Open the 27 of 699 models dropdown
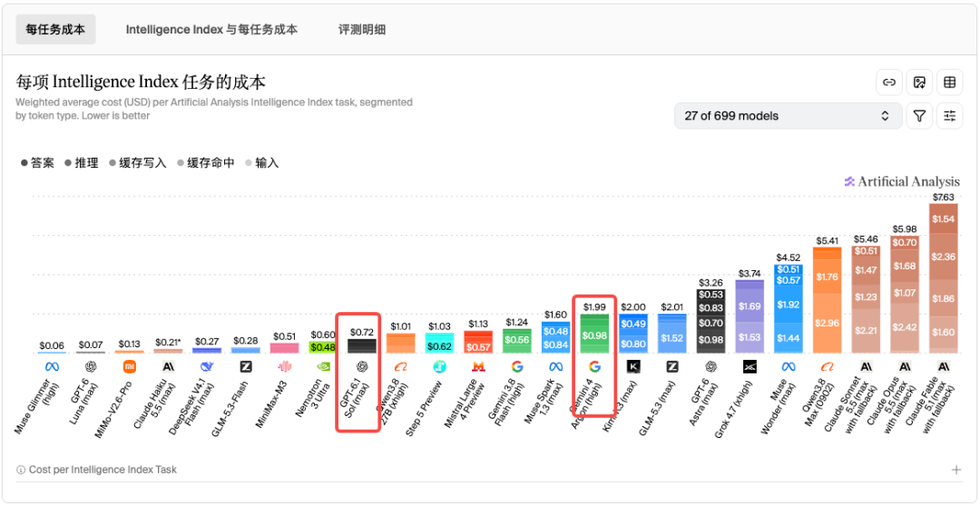This screenshot has width=980, height=505. click(x=788, y=115)
